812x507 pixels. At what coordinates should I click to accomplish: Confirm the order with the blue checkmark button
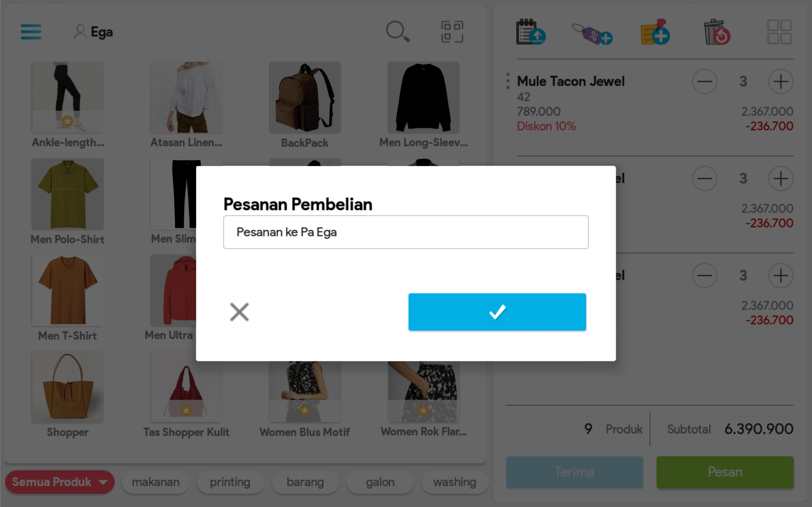tap(497, 312)
